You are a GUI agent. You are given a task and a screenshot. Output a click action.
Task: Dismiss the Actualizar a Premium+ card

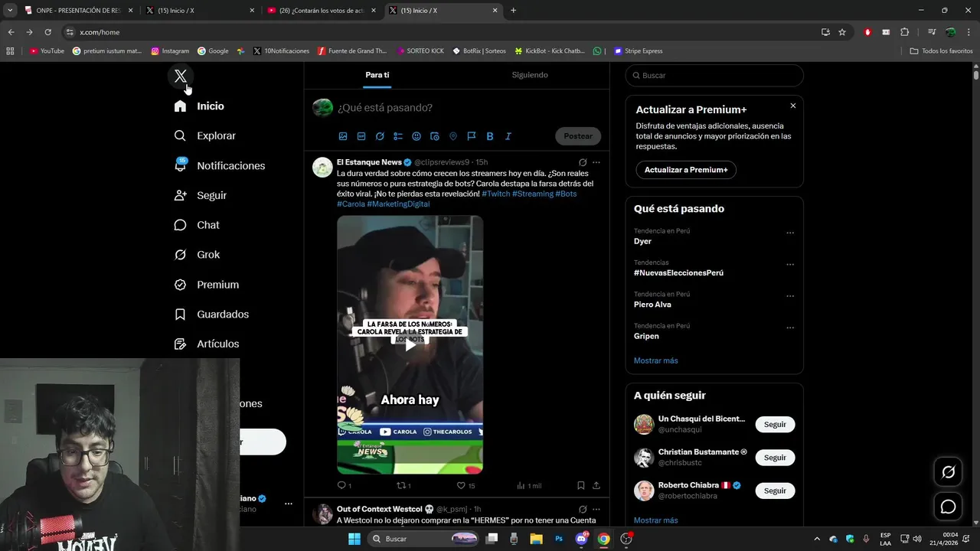793,106
